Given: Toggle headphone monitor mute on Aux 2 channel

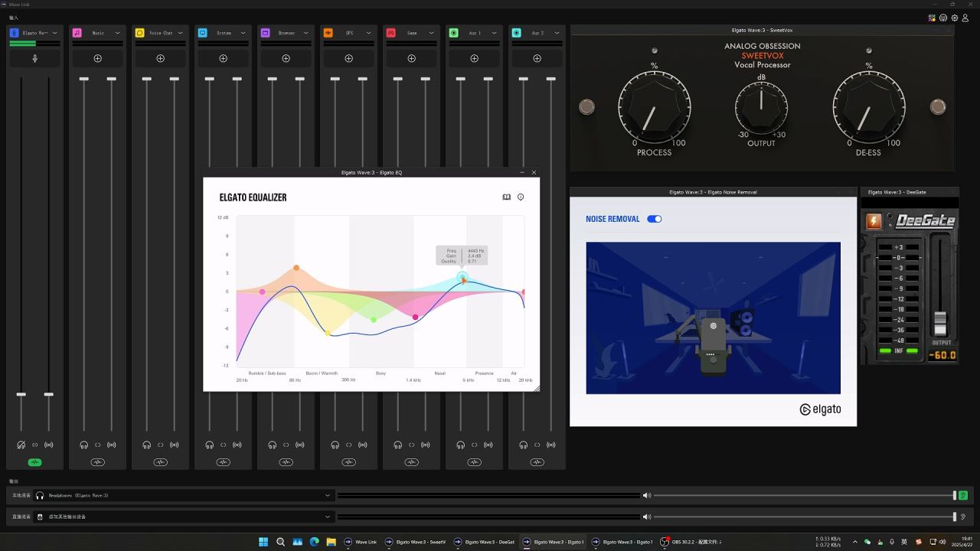Looking at the screenshot, I should [x=523, y=445].
